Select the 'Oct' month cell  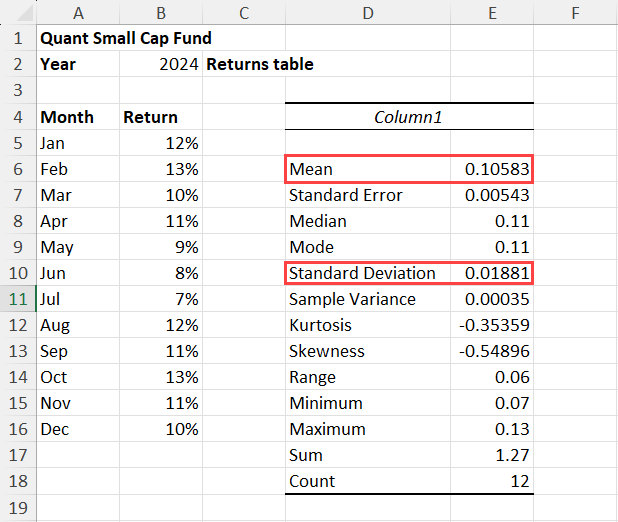(x=78, y=377)
